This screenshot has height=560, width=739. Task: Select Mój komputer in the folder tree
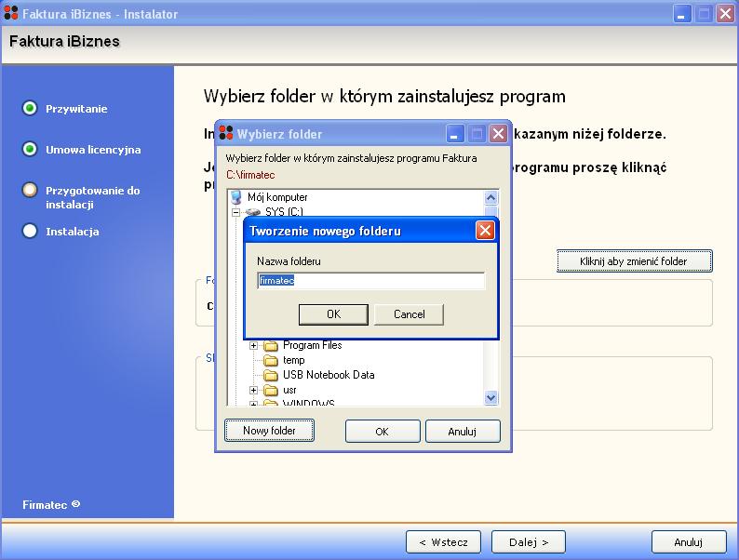[x=277, y=197]
